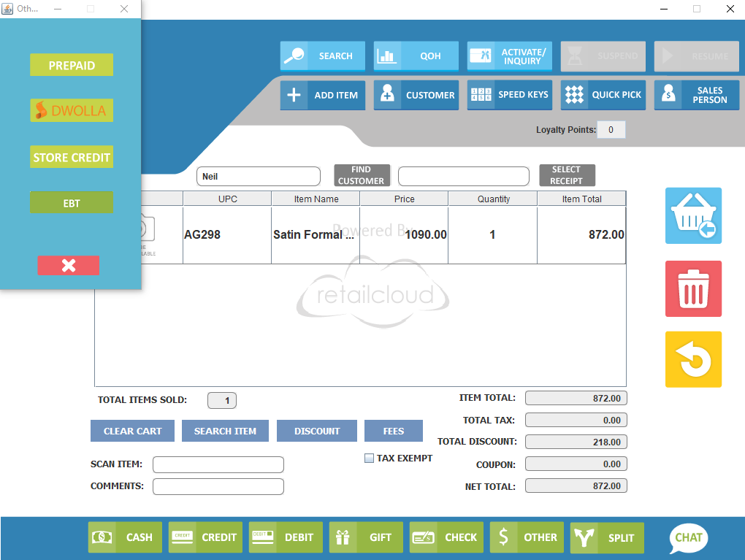This screenshot has height=560, width=745.
Task: Open QOH with the bar chart icon
Action: pos(388,55)
